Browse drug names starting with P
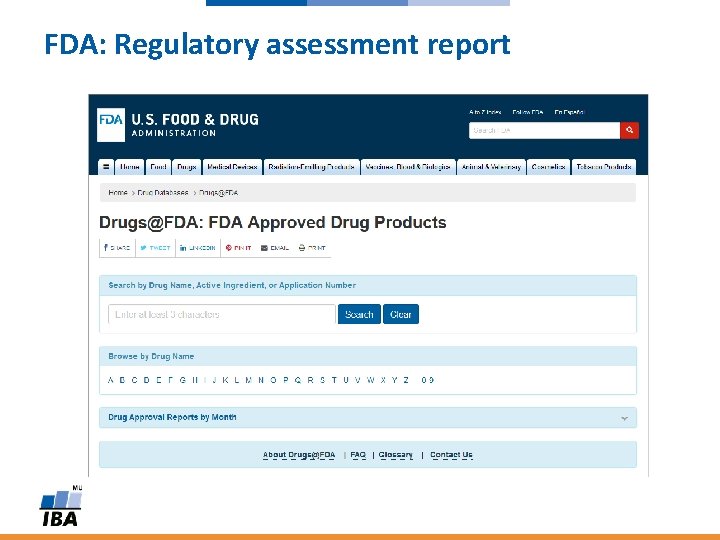The image size is (720, 540). pos(286,380)
